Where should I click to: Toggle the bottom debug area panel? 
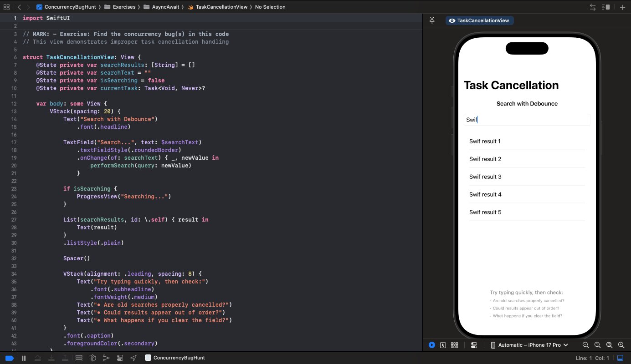click(x=620, y=358)
